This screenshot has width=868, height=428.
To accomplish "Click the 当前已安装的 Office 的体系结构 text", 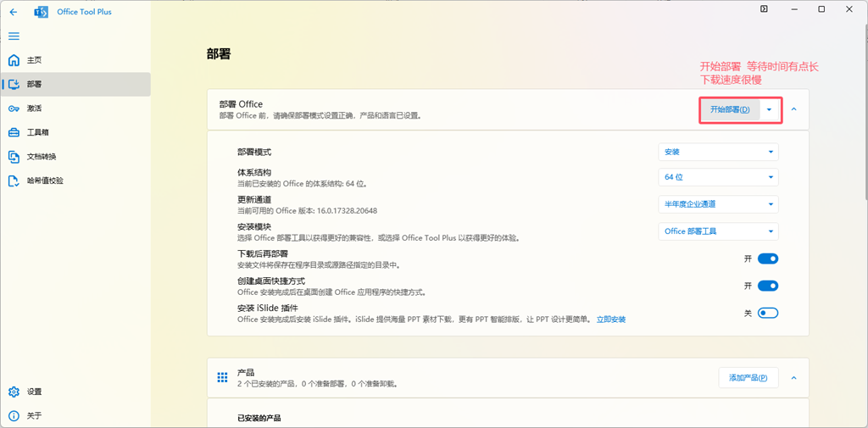I will point(303,183).
